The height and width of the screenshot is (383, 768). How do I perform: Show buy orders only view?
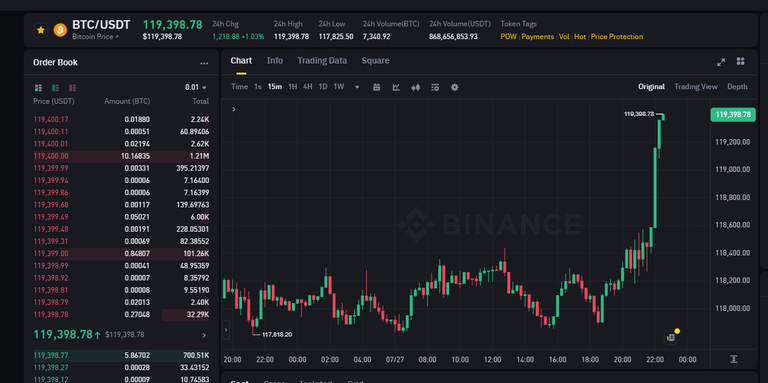[x=55, y=88]
